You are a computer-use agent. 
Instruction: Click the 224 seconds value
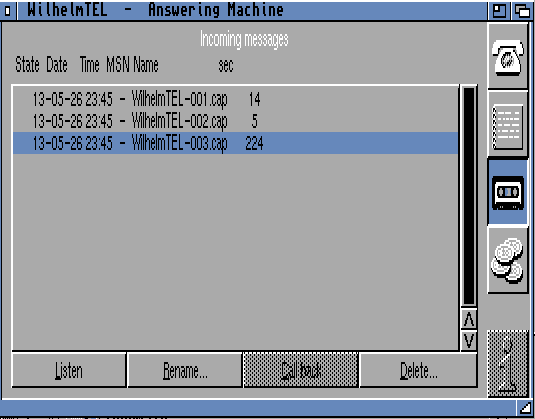(x=254, y=143)
